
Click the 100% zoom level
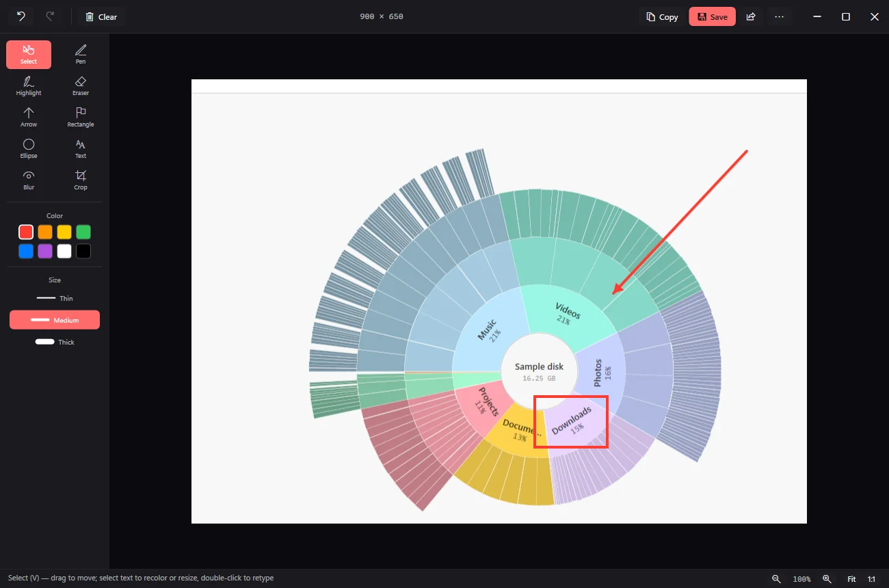click(x=801, y=579)
